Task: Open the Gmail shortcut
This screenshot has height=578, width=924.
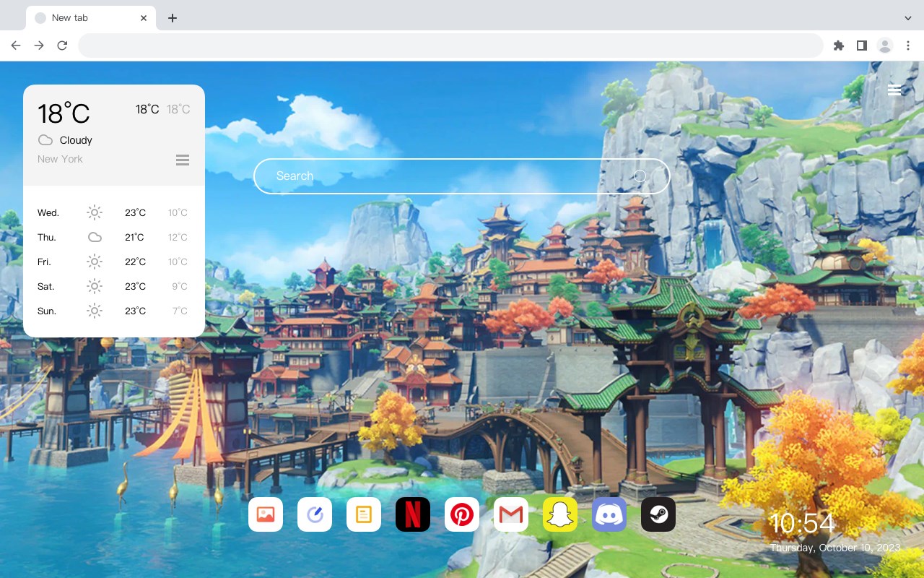Action: (511, 514)
